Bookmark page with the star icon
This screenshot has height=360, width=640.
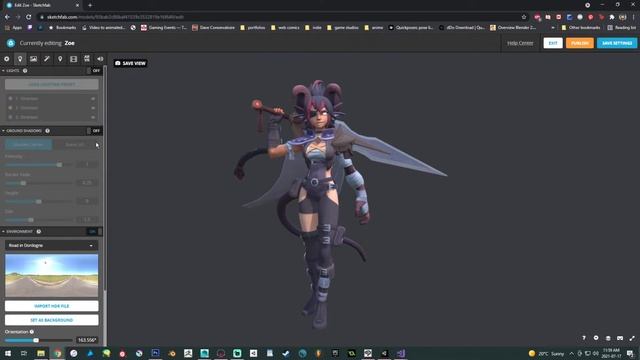[x=524, y=17]
